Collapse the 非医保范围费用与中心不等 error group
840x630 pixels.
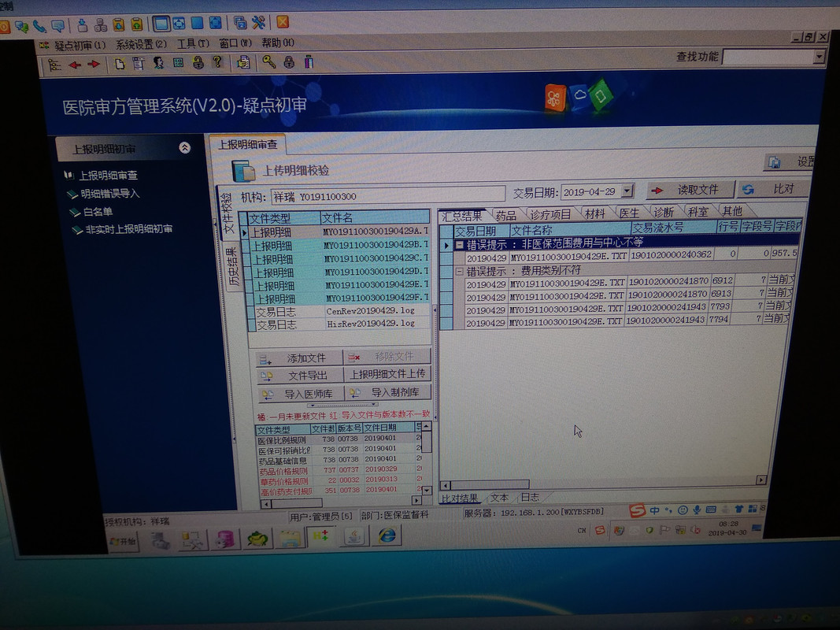pyautogui.click(x=459, y=244)
